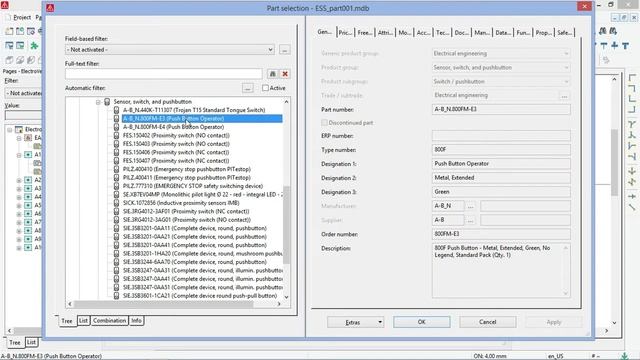Click right arrow of tree horizontal scrollbar

tap(279, 304)
